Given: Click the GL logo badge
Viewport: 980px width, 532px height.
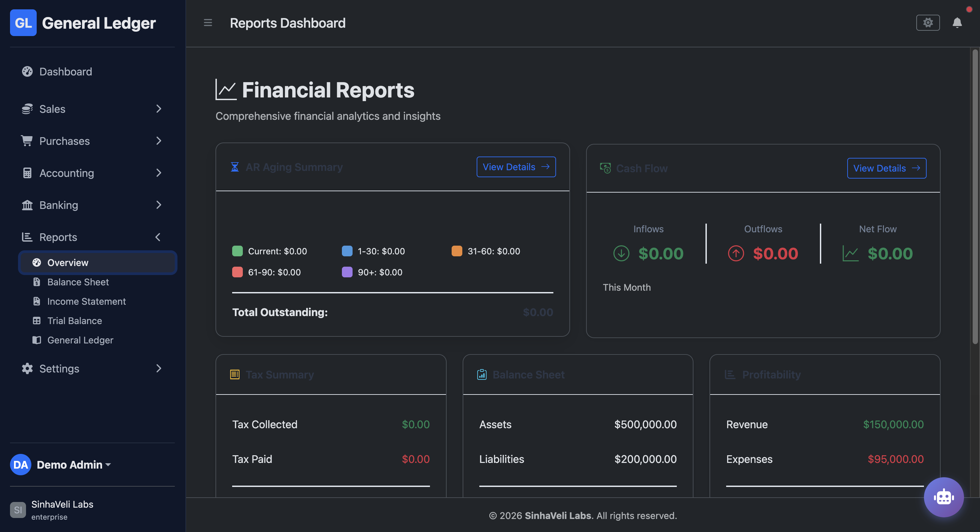Looking at the screenshot, I should pos(23,23).
